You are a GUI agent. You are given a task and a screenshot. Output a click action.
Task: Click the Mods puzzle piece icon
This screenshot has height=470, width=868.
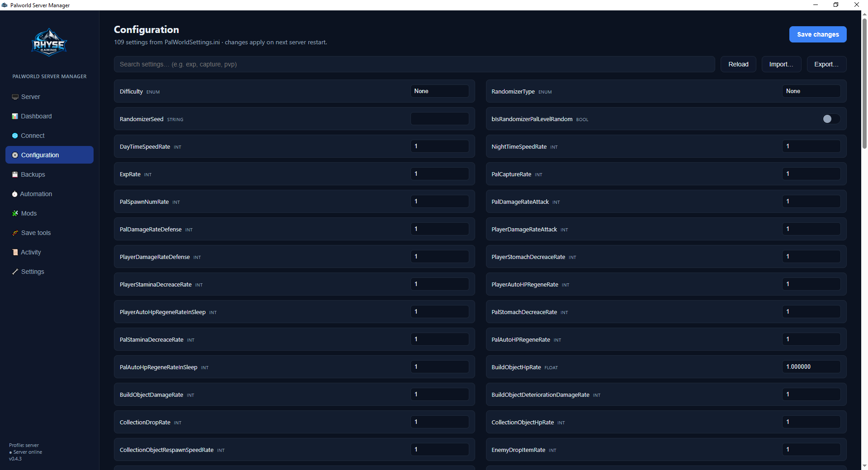(15, 213)
